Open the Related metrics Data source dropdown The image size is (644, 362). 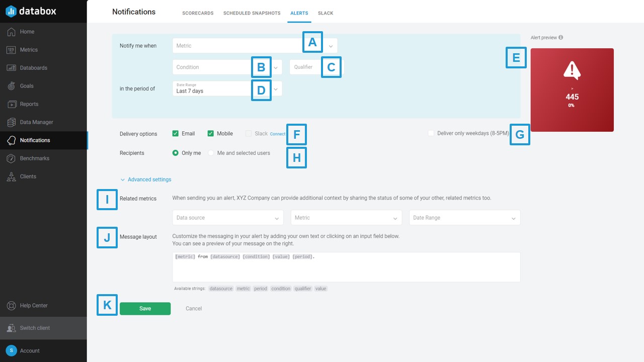227,218
